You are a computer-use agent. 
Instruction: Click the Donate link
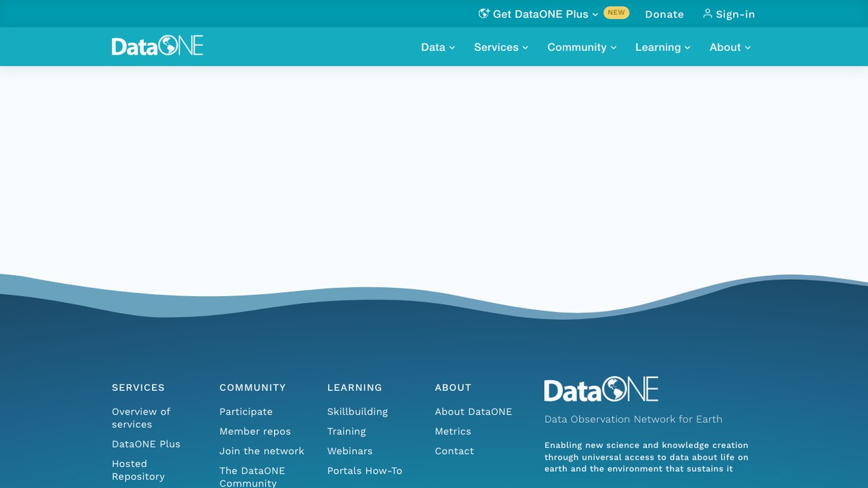665,14
